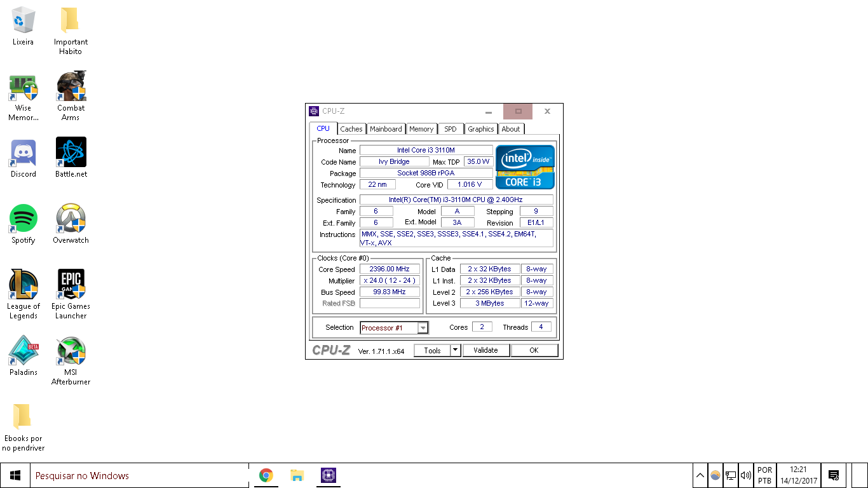The width and height of the screenshot is (868, 488).
Task: Open the Action Center notifications icon
Action: 834,475
